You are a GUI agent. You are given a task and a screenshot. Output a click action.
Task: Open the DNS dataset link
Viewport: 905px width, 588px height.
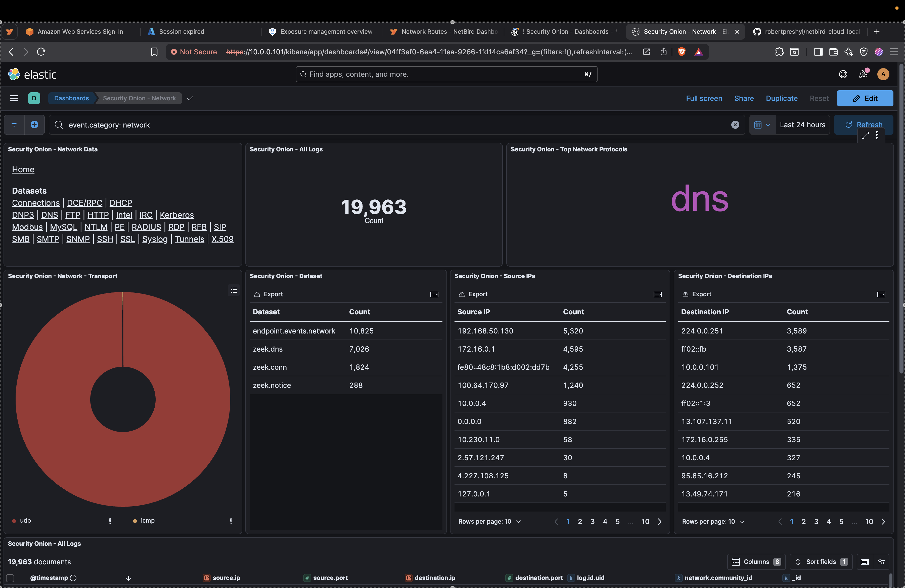point(50,215)
